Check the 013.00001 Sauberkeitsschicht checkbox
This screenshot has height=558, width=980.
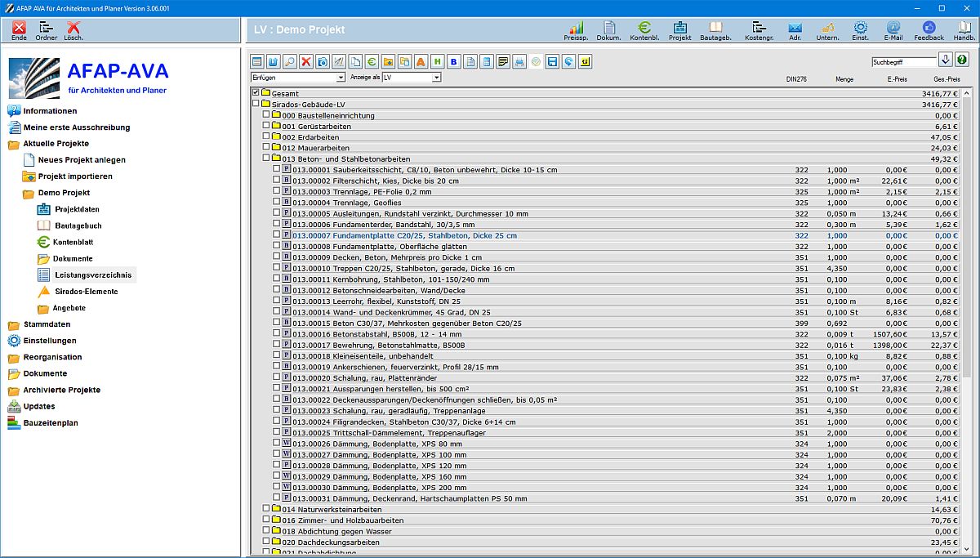click(x=276, y=169)
